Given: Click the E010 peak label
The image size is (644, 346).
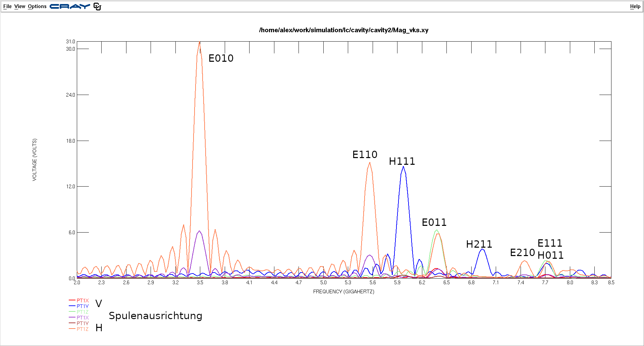Looking at the screenshot, I should (221, 58).
